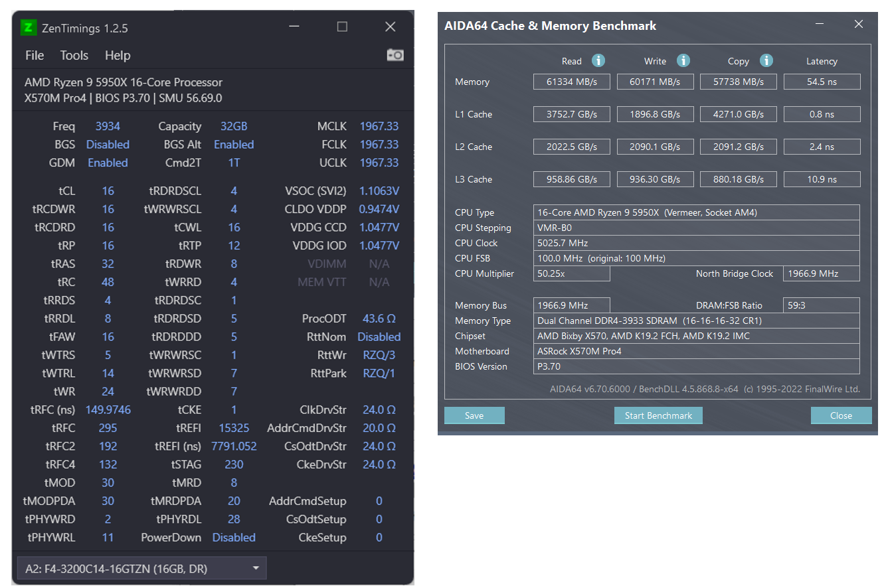Viewport: 886px width, 588px height.
Task: Click the RttNom value Disabled
Action: (379, 336)
